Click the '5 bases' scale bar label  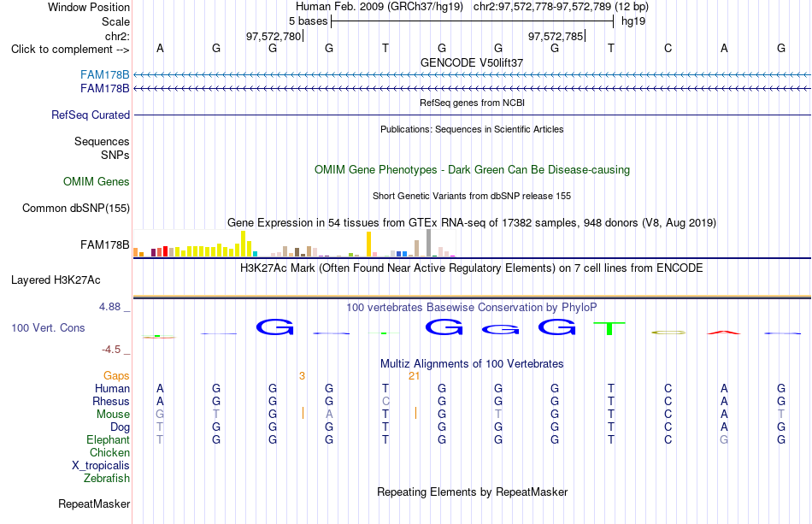[x=308, y=21]
